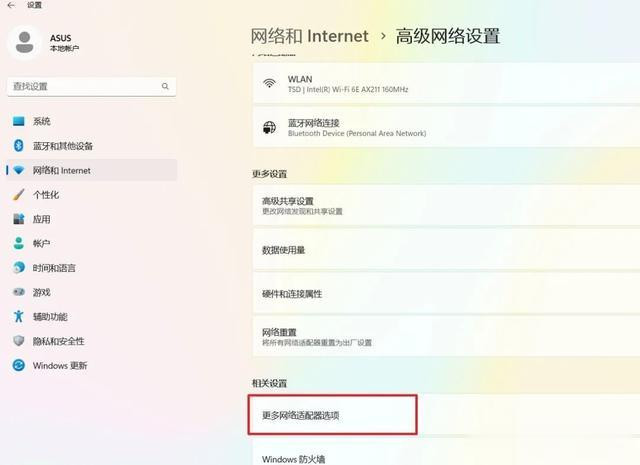
Task: Expand the 蓝牙网络连接 adapter entry
Action: 447,127
